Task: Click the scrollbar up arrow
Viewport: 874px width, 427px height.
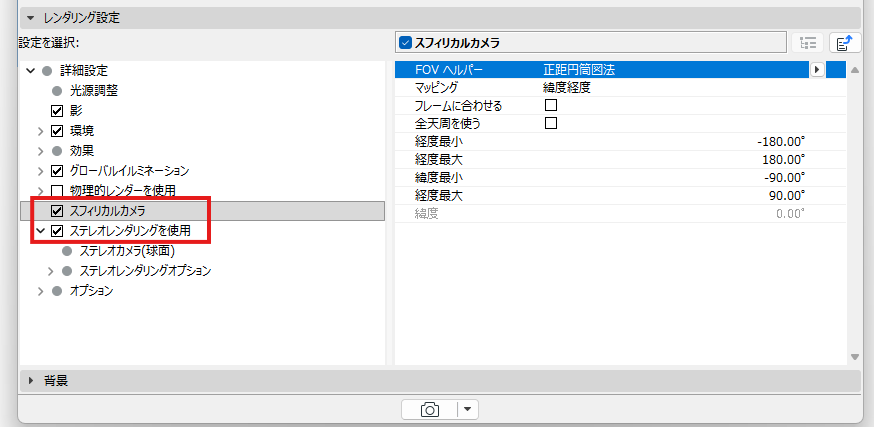Action: pyautogui.click(x=854, y=70)
